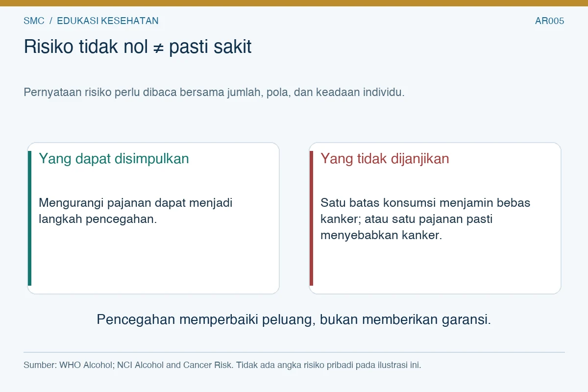
Task: Click the slide code AR005
Action: point(549,21)
